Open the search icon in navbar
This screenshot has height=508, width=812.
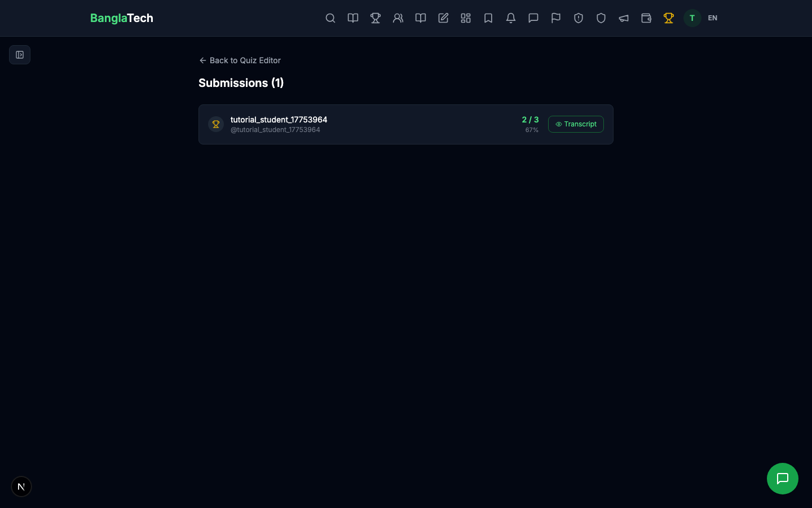pyautogui.click(x=330, y=18)
